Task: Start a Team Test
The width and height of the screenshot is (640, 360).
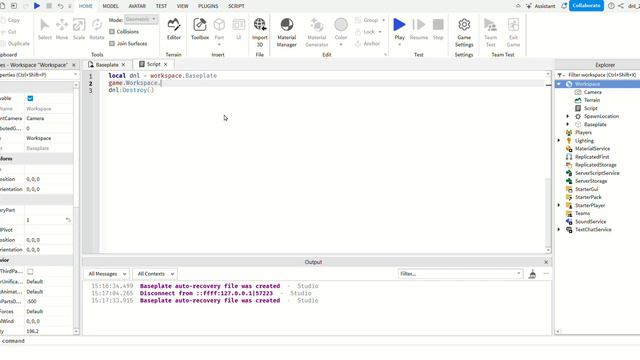Action: tap(491, 32)
